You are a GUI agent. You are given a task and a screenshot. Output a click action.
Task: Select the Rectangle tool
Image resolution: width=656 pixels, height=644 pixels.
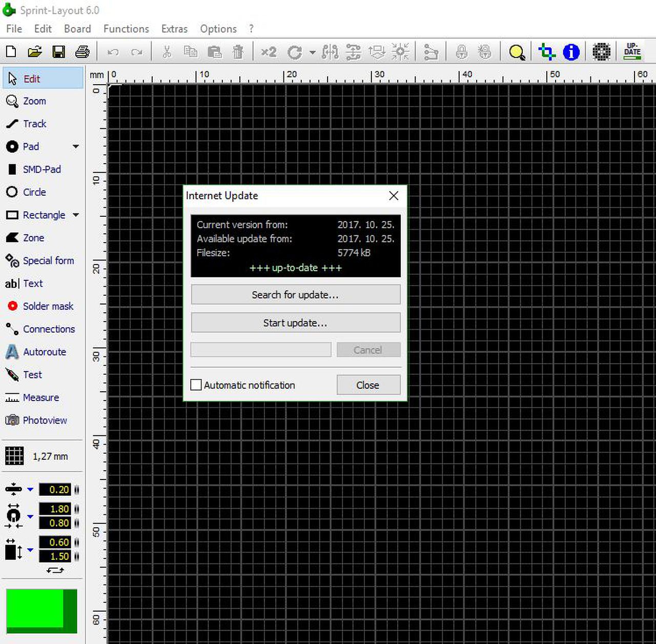tap(35, 215)
